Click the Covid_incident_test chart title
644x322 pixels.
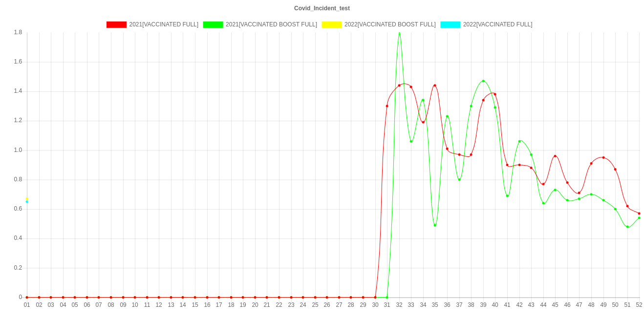tap(322, 8)
